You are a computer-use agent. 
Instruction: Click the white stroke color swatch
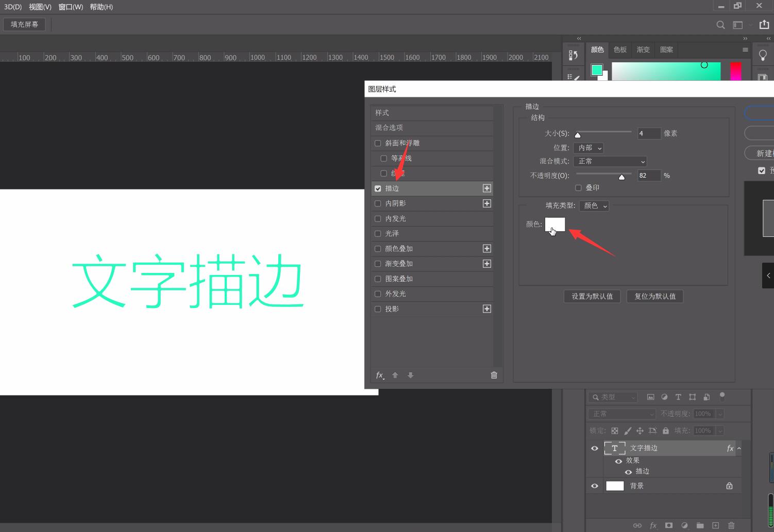click(x=555, y=224)
